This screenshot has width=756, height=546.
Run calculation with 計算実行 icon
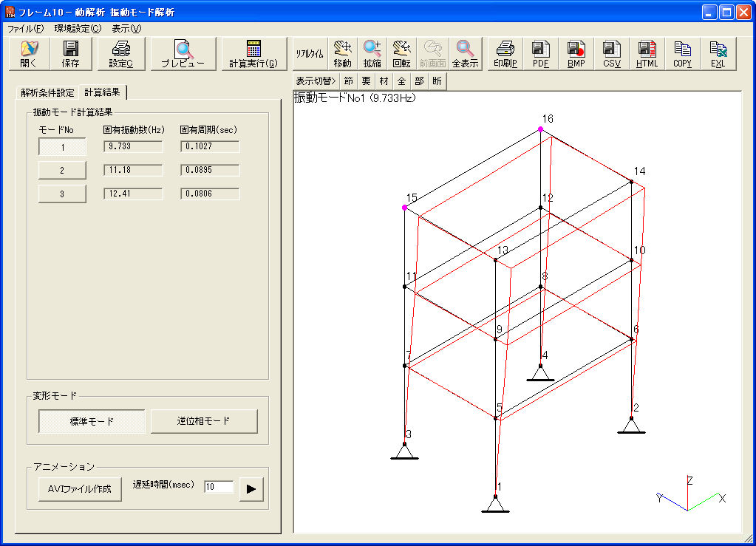(x=253, y=54)
